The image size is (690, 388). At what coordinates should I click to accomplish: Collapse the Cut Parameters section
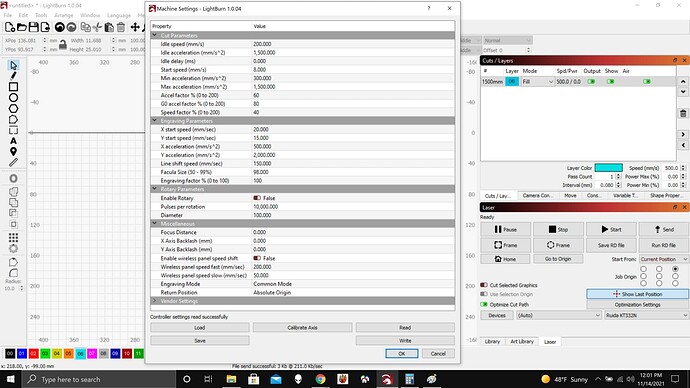click(x=154, y=35)
